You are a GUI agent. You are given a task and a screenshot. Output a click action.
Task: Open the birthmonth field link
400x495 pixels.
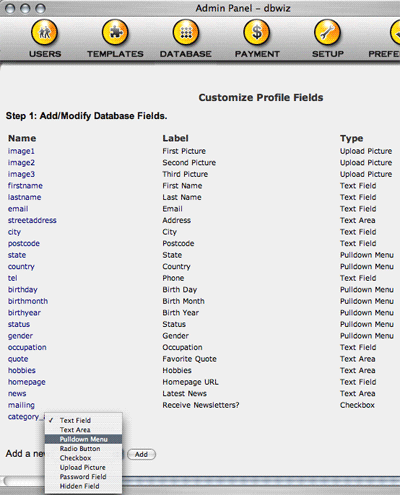[x=28, y=301]
